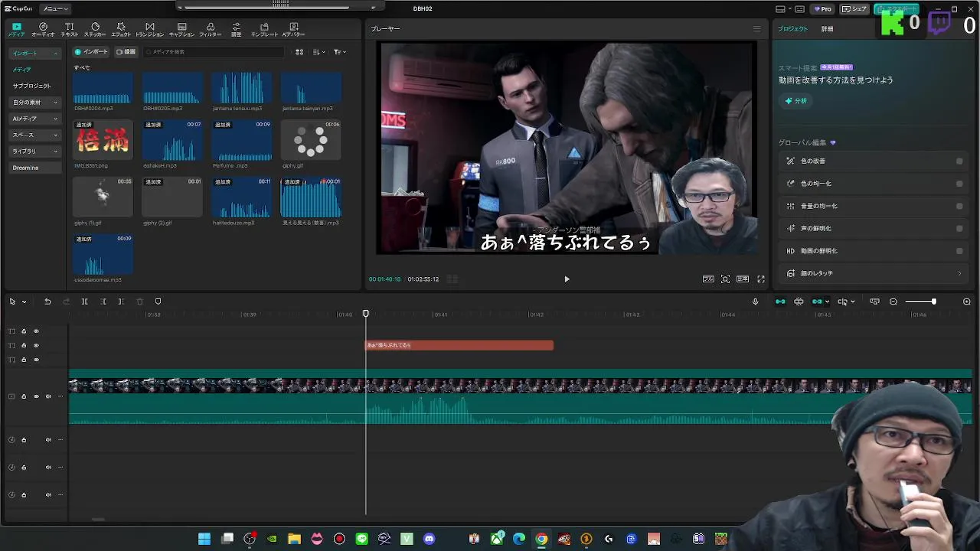Click the Pro button in title bar

pyautogui.click(x=823, y=8)
